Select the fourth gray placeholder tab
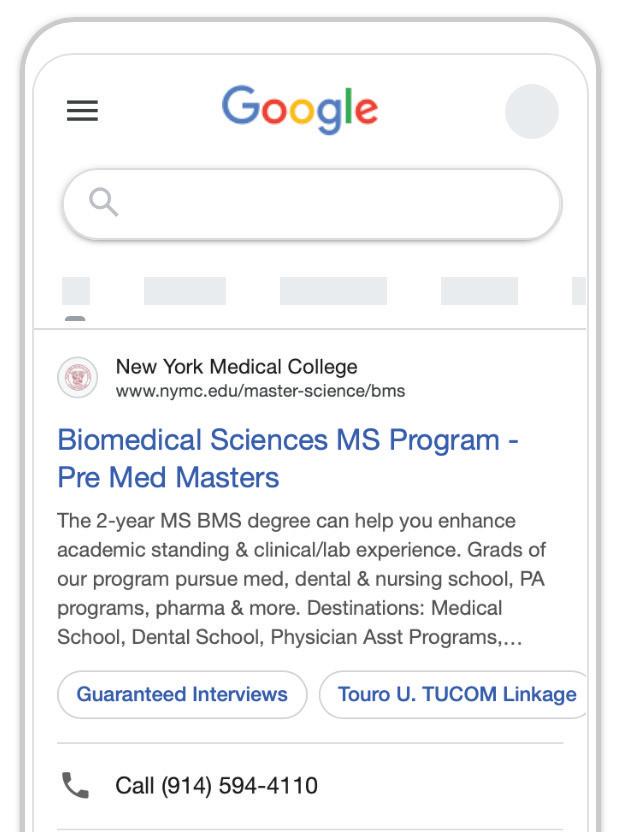The image size is (620, 832). coord(479,291)
